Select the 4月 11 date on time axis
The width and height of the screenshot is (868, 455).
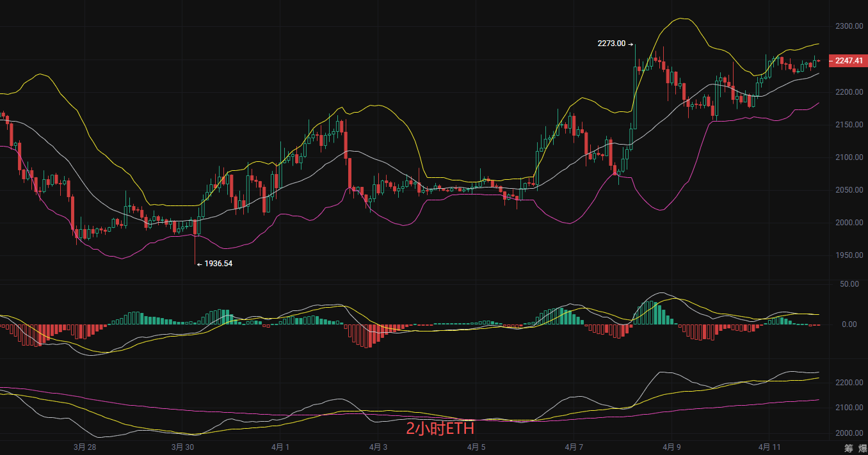768,447
